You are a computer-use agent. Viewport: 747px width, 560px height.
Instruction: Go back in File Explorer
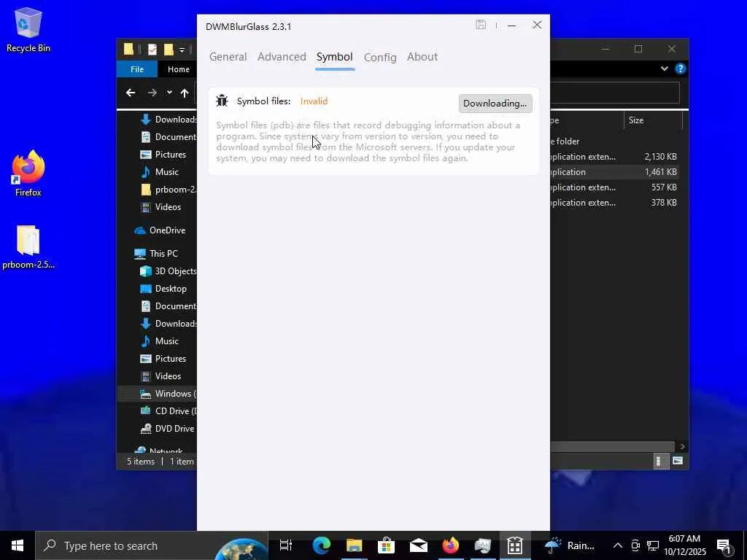click(x=131, y=93)
